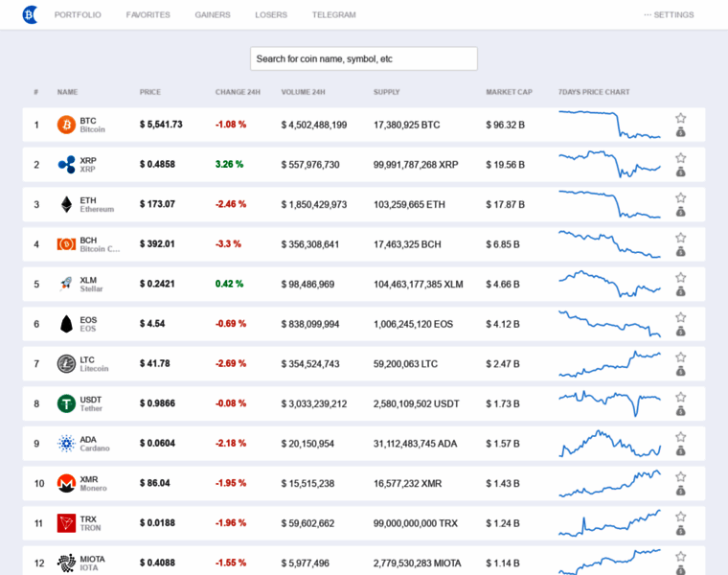Open the Gainers tab
This screenshot has width=728, height=575.
point(212,15)
